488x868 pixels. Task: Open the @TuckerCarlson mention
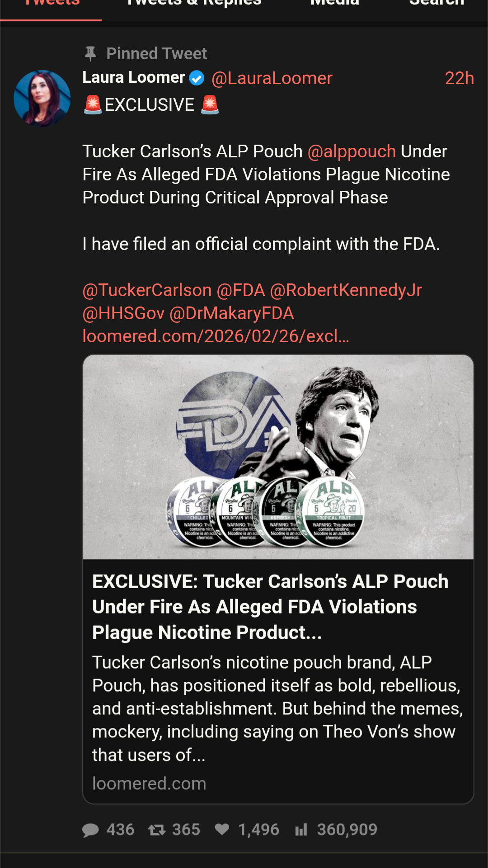[147, 290]
